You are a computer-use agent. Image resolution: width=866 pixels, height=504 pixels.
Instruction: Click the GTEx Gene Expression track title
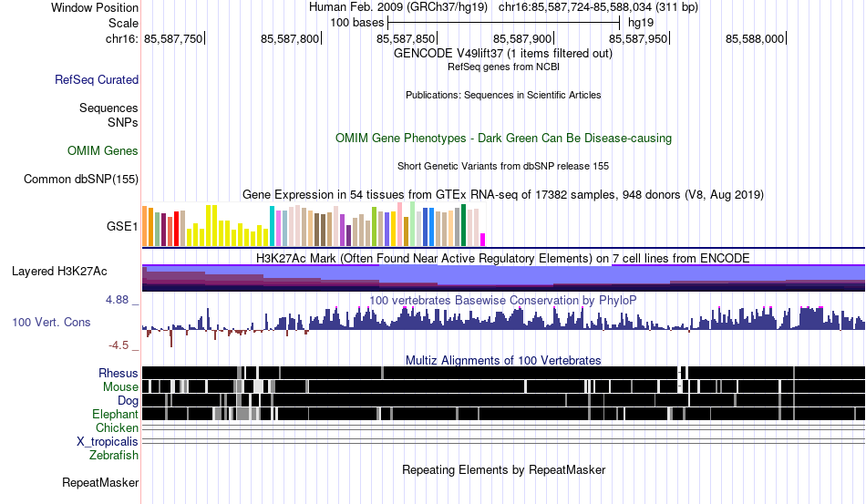point(503,195)
